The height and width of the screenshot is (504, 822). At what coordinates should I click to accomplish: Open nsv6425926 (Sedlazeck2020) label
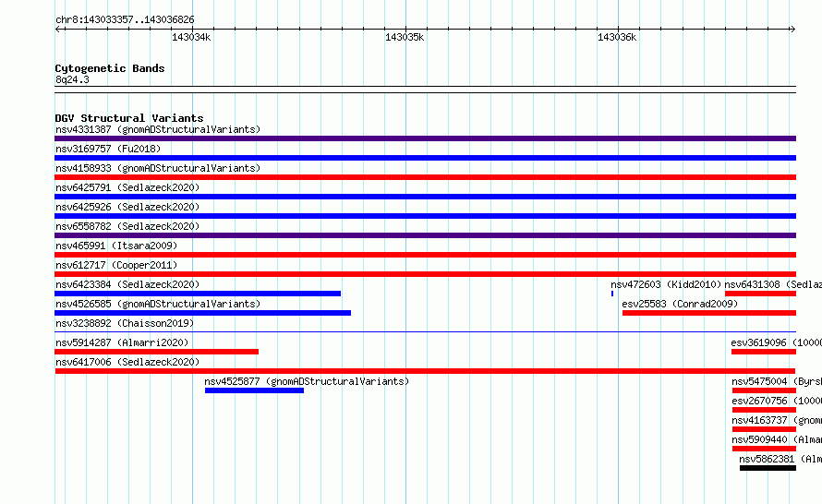(127, 207)
